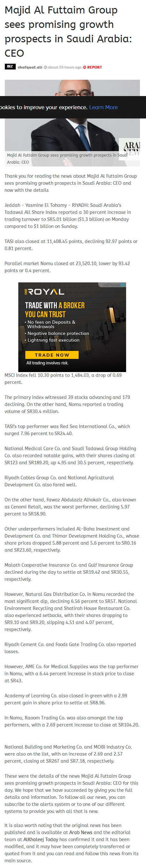Image resolution: width=146 pixels, height=868 pixels.
Task: Click the red report icon
Action: [84, 67]
